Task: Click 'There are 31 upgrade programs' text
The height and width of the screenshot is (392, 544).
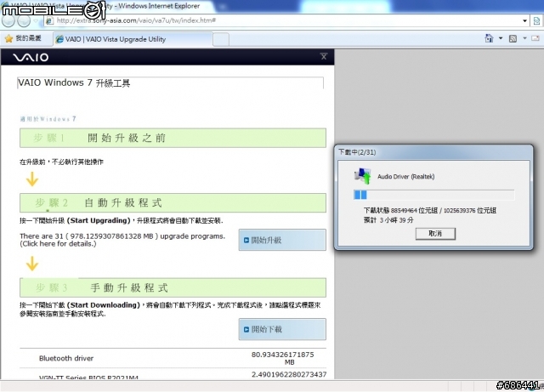Action: point(122,236)
